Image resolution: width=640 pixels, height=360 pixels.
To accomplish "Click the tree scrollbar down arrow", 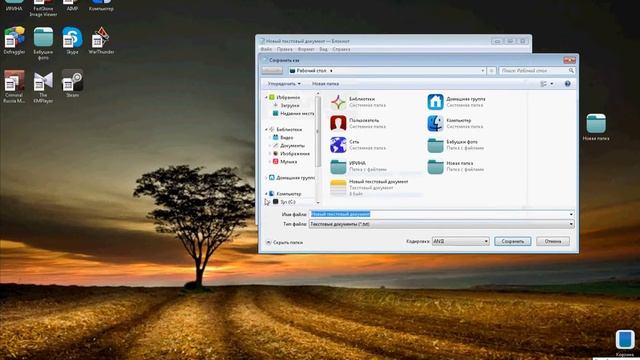I will (x=318, y=203).
